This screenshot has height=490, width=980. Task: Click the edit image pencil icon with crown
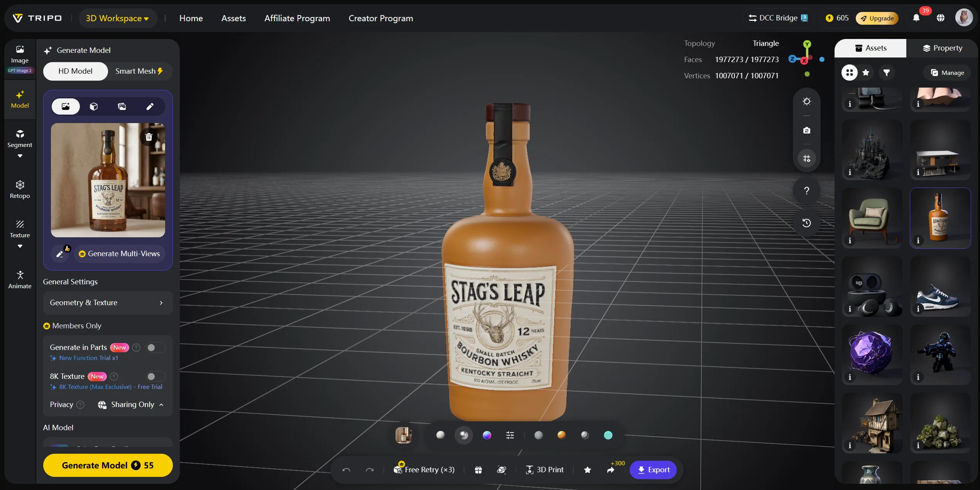click(61, 253)
